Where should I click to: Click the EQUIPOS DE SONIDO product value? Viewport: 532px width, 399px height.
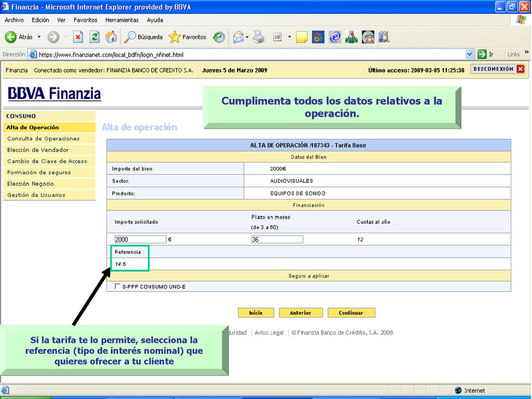[298, 193]
